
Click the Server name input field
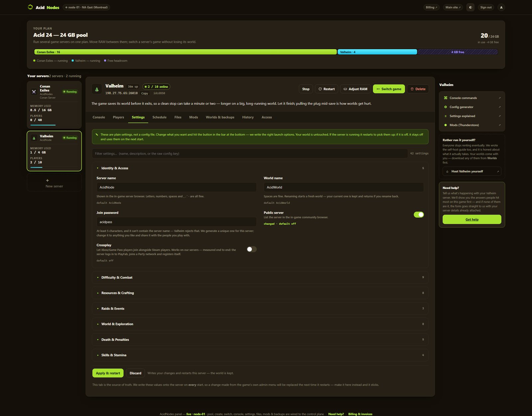pyautogui.click(x=177, y=187)
